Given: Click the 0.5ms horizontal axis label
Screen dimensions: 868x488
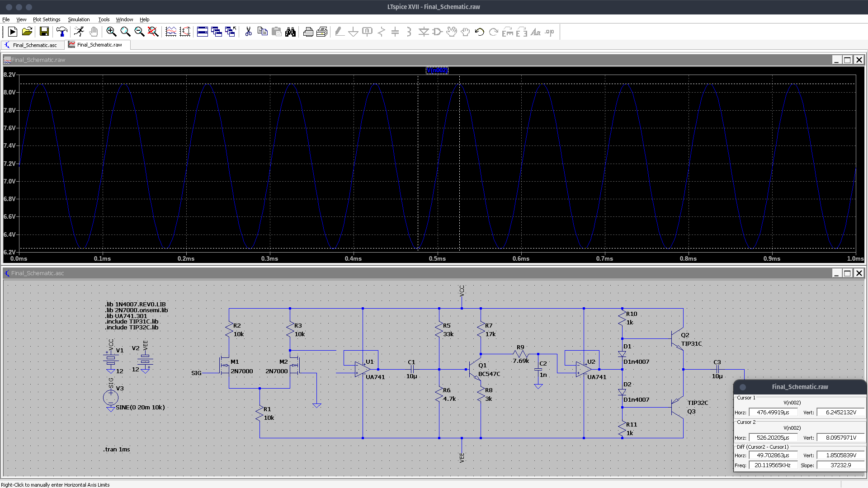Looking at the screenshot, I should point(437,258).
